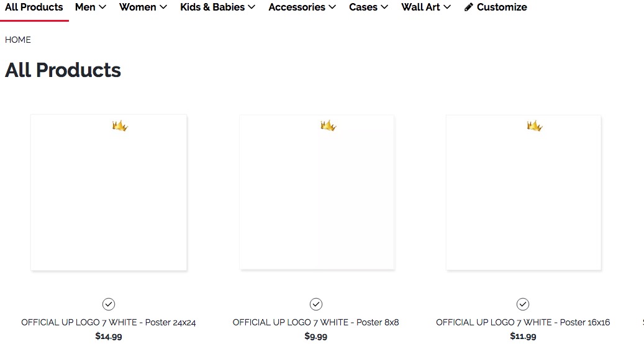This screenshot has height=344, width=644.
Task: Click crown logo on 8x8 poster
Action: point(328,126)
